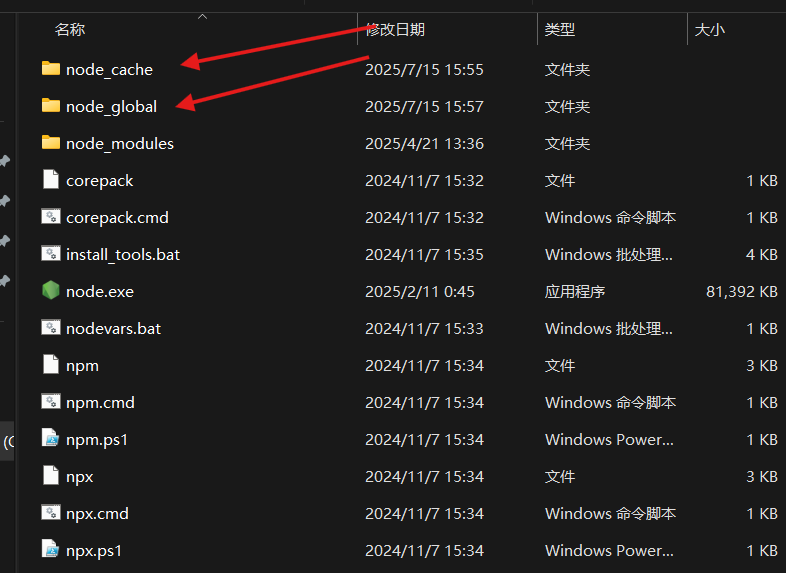The height and width of the screenshot is (573, 786).
Task: Select the install_tools.bat batch icon
Action: point(51,254)
